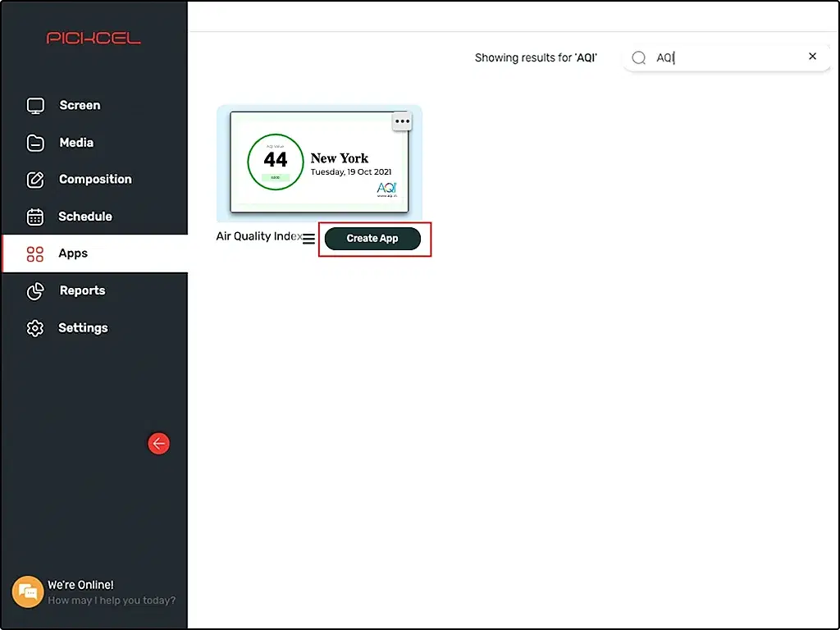The width and height of the screenshot is (840, 630).
Task: Select the Settings gear icon
Action: click(34, 327)
